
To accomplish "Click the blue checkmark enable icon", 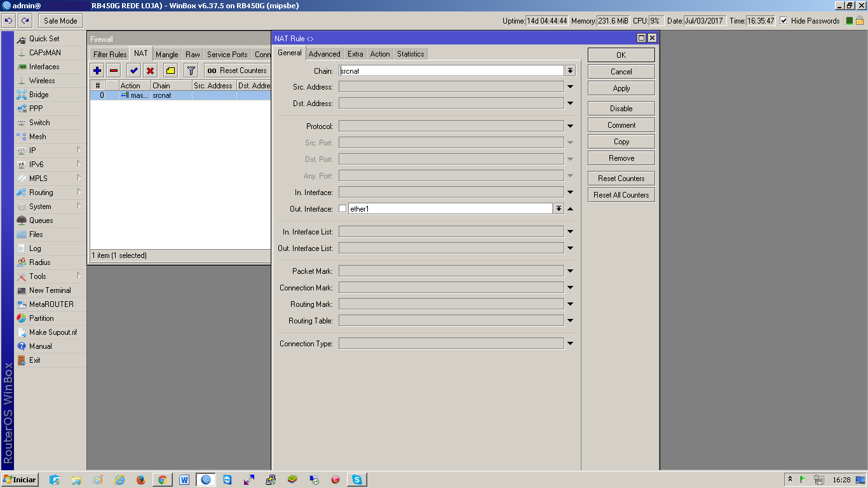I will (134, 71).
